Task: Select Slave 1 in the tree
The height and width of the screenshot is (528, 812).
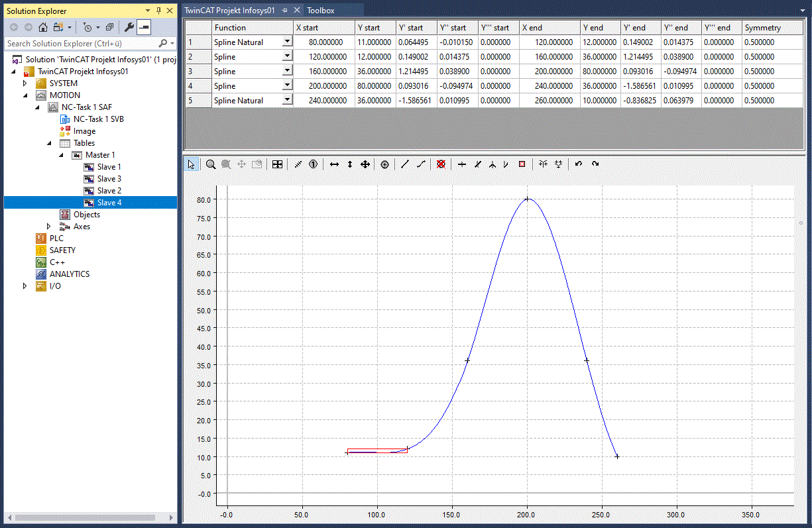Action: pyautogui.click(x=109, y=167)
